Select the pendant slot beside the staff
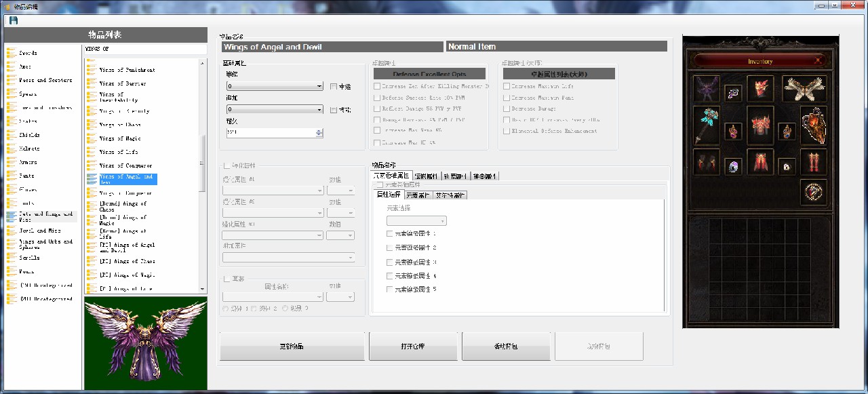Screen dimensions: 868x394 pyautogui.click(x=733, y=131)
